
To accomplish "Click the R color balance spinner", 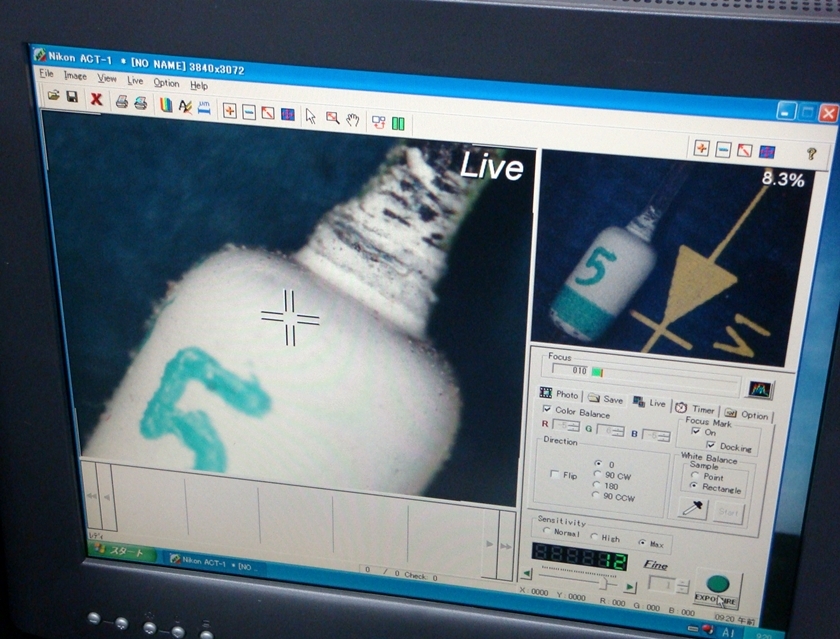I will (x=567, y=426).
